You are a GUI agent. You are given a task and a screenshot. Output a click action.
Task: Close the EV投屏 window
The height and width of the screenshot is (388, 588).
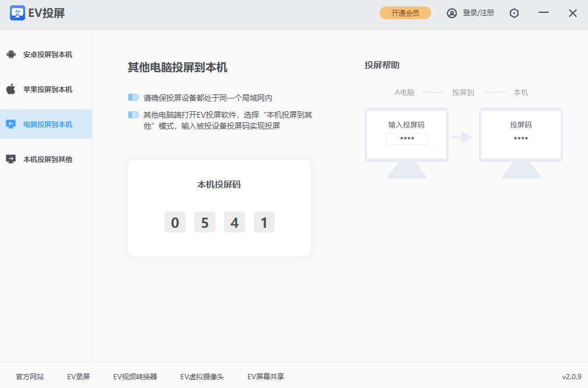point(573,13)
